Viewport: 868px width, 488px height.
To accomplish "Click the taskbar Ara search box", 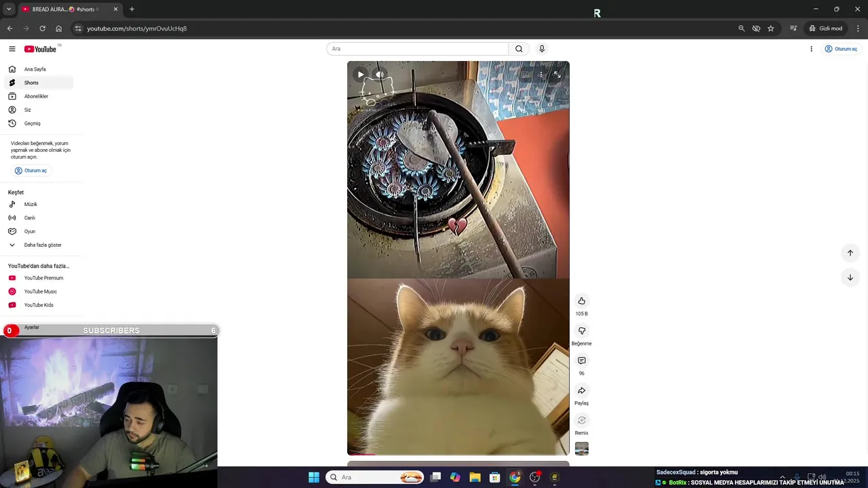I will click(375, 477).
